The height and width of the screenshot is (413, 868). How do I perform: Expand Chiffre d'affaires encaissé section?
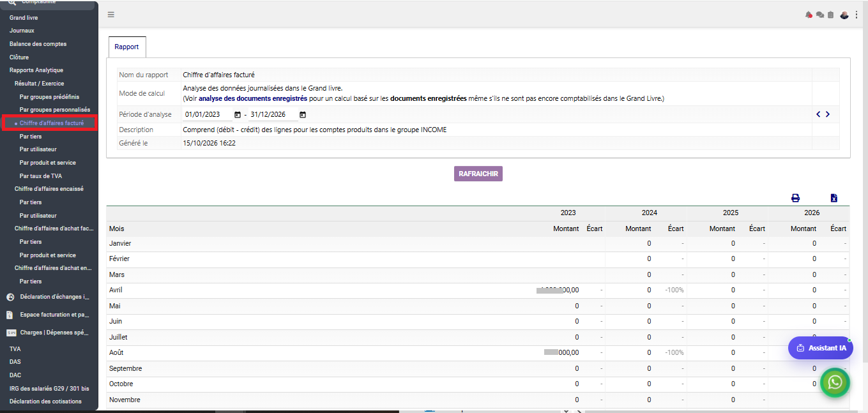49,189
